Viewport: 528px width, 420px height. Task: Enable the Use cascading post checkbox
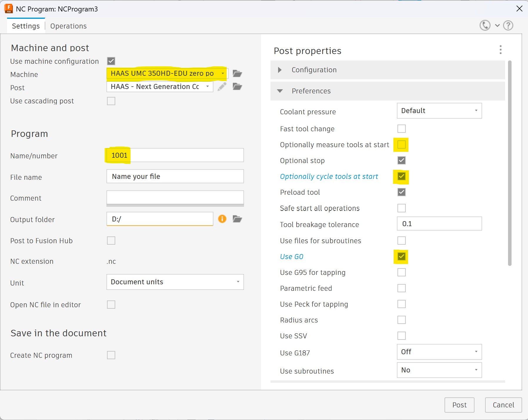coord(111,101)
